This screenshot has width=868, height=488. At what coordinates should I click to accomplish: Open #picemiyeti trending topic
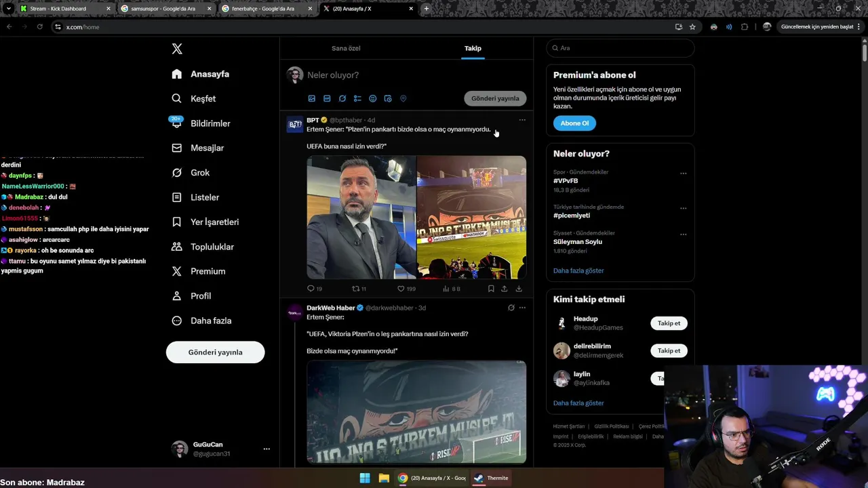click(572, 216)
